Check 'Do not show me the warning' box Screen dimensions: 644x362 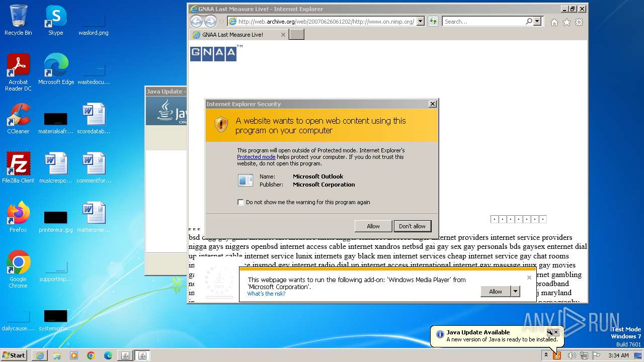[x=240, y=202]
